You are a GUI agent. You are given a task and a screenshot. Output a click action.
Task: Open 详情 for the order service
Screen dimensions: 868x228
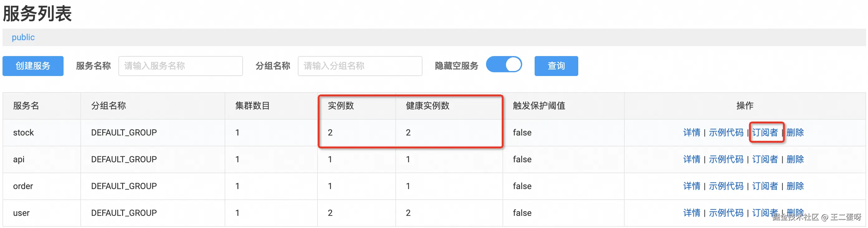[x=691, y=186]
